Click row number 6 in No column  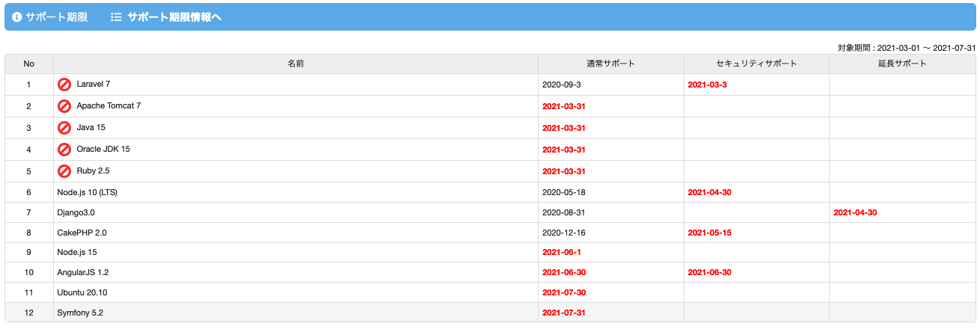(29, 192)
